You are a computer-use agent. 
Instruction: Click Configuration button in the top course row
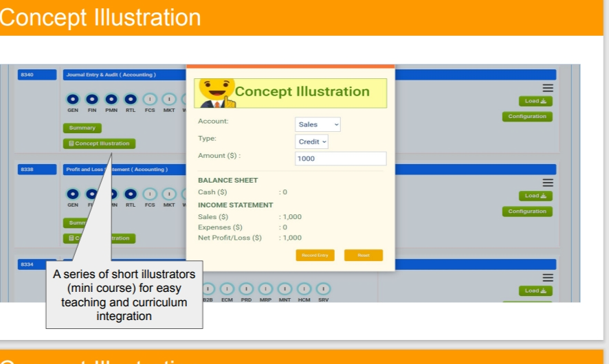point(527,117)
